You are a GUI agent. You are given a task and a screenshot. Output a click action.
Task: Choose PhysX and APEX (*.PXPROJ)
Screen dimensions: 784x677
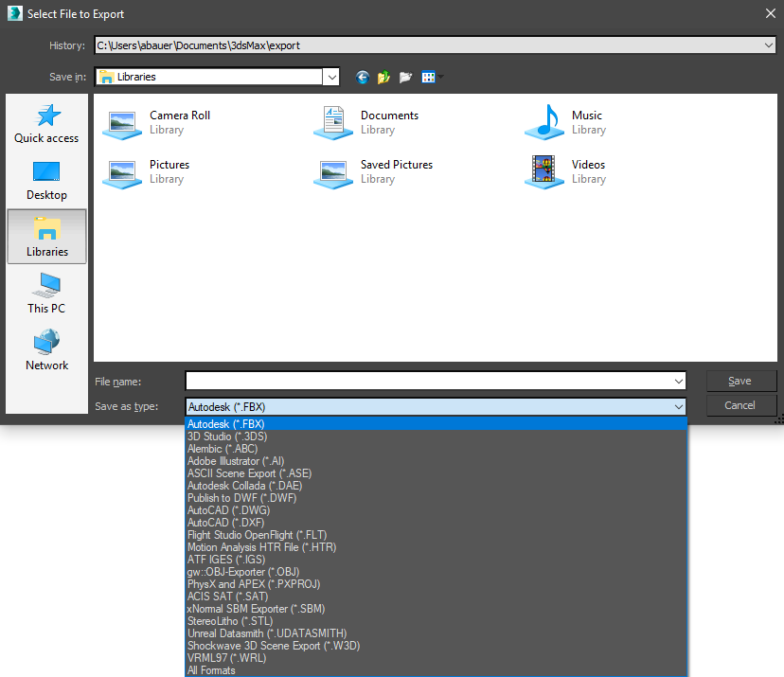[x=436, y=584]
